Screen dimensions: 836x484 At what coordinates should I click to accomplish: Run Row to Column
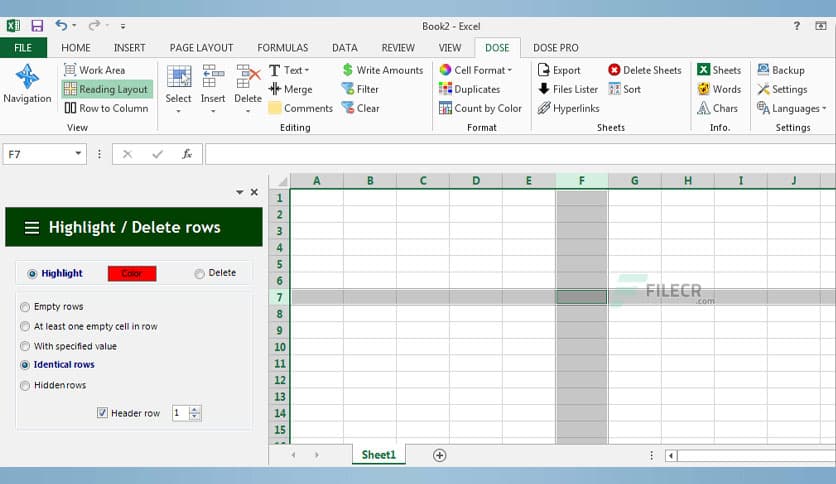[x=107, y=108]
